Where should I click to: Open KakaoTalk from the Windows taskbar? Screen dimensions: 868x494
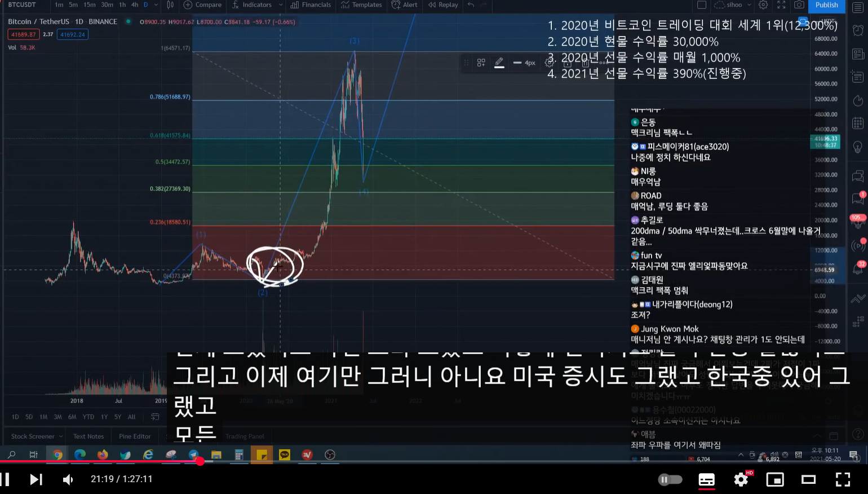(x=285, y=455)
